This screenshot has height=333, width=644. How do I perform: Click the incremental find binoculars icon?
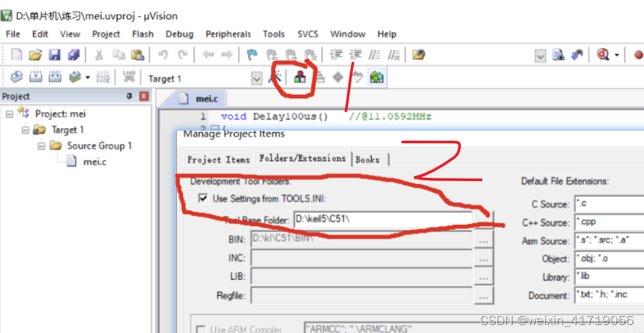coord(577,54)
